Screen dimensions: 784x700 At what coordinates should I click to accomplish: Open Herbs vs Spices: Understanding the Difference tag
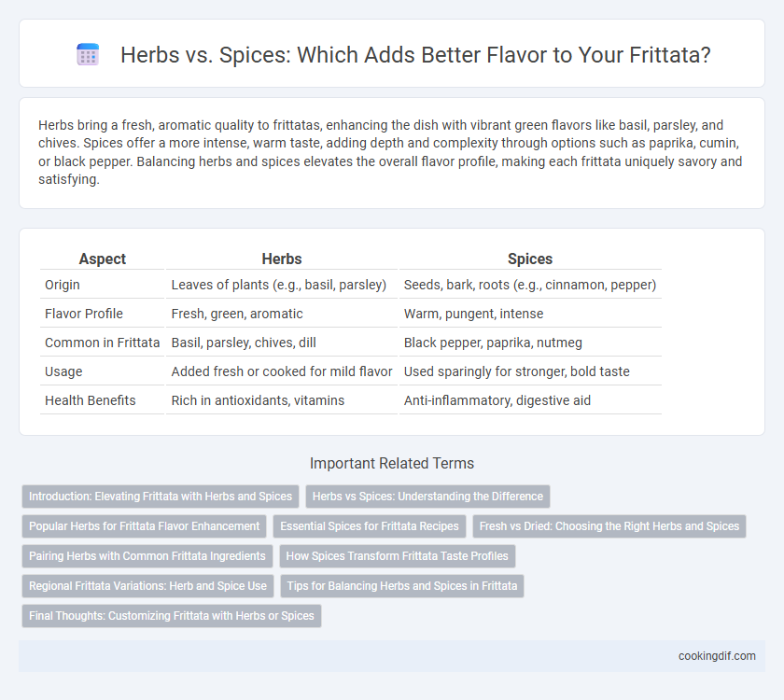coord(427,497)
